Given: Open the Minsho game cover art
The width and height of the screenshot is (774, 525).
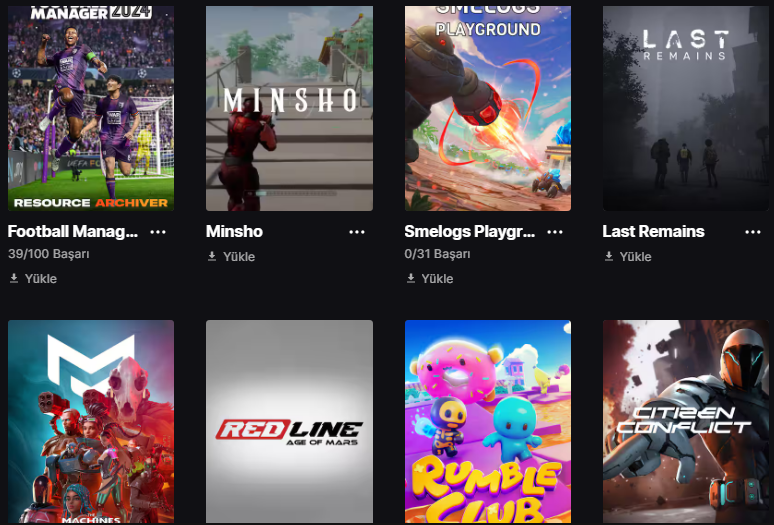Looking at the screenshot, I should (289, 108).
